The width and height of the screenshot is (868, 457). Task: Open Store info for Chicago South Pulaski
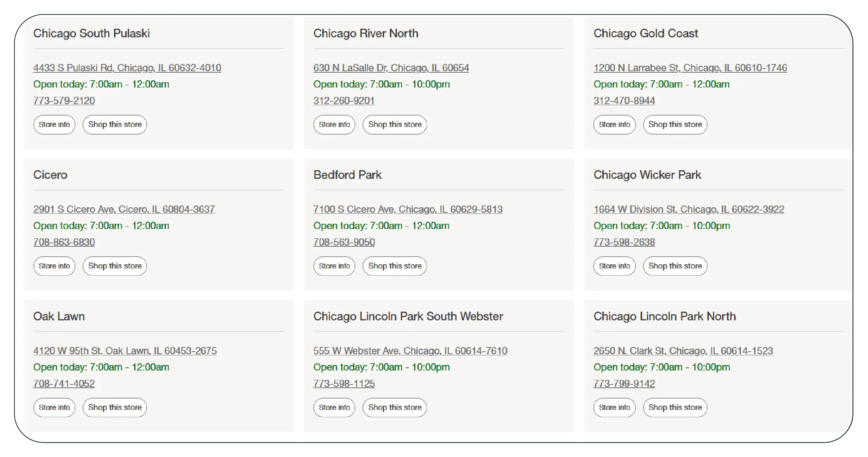[x=54, y=125]
